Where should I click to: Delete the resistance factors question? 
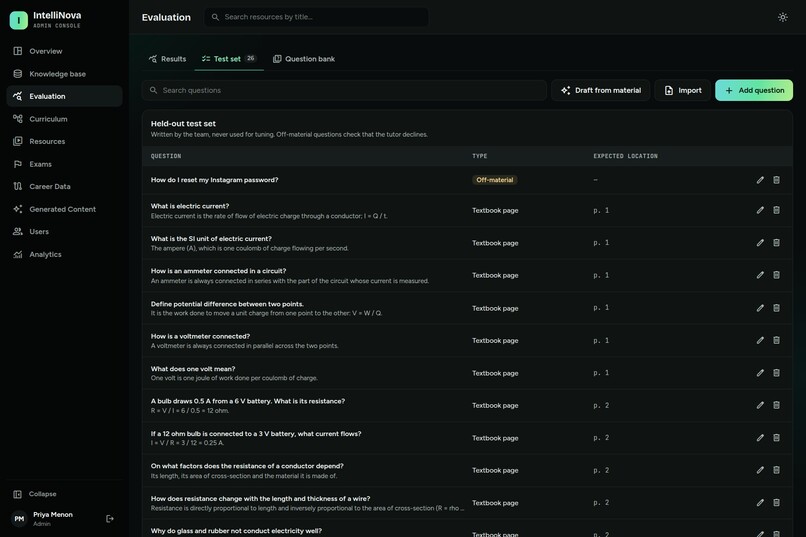pyautogui.click(x=776, y=470)
